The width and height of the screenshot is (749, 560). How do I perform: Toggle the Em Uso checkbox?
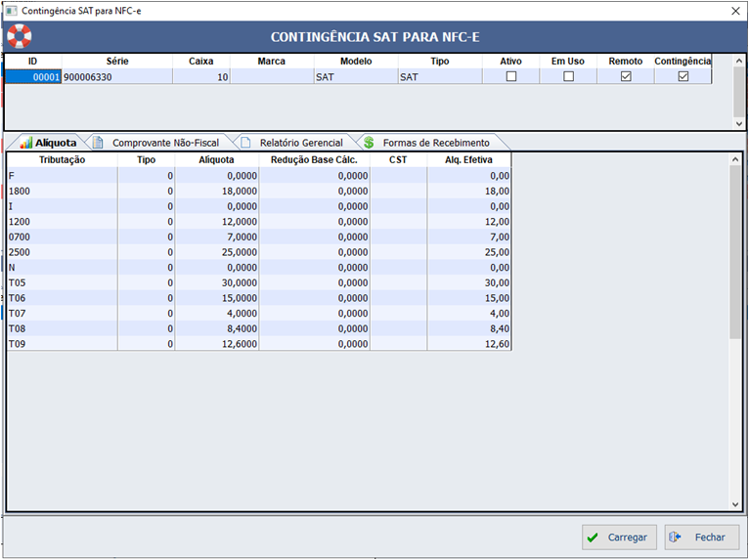[x=568, y=76]
